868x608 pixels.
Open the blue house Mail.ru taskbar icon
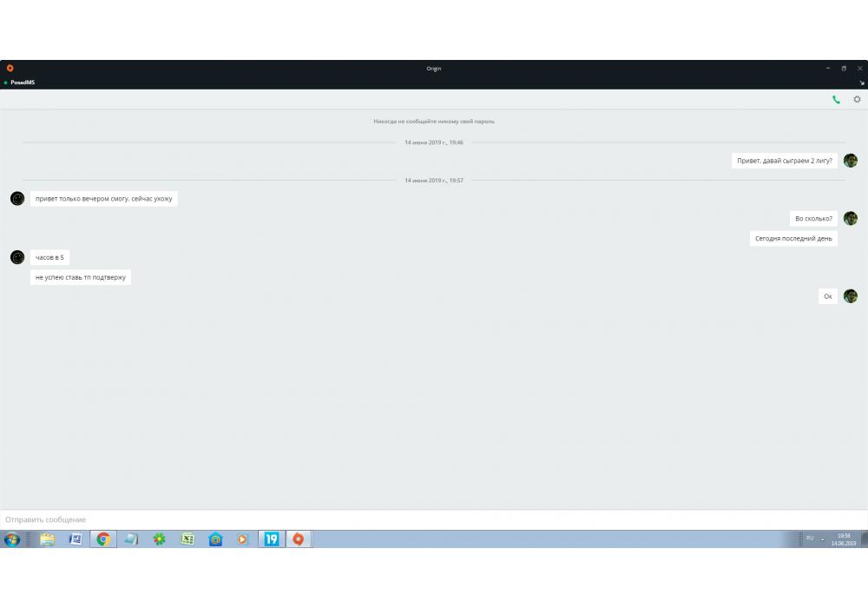215,539
